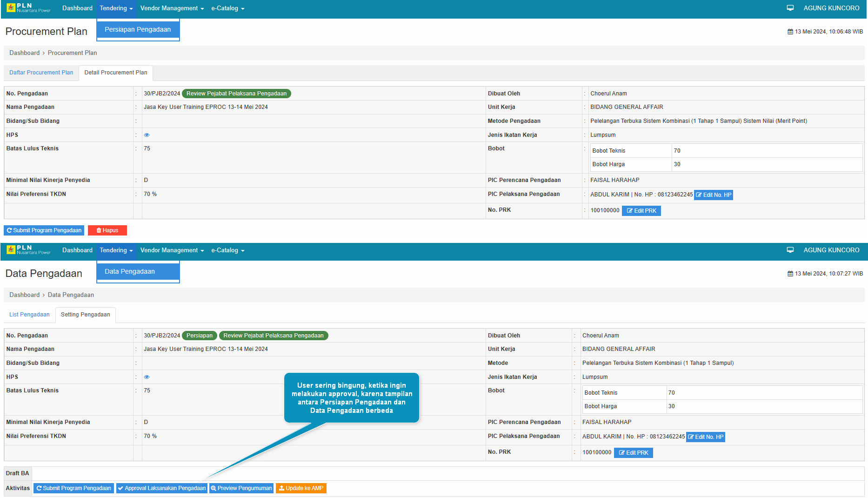Viewport: 868px width, 498px height.
Task: Click AGUNG KUNCORO username in top navbar
Action: click(831, 8)
